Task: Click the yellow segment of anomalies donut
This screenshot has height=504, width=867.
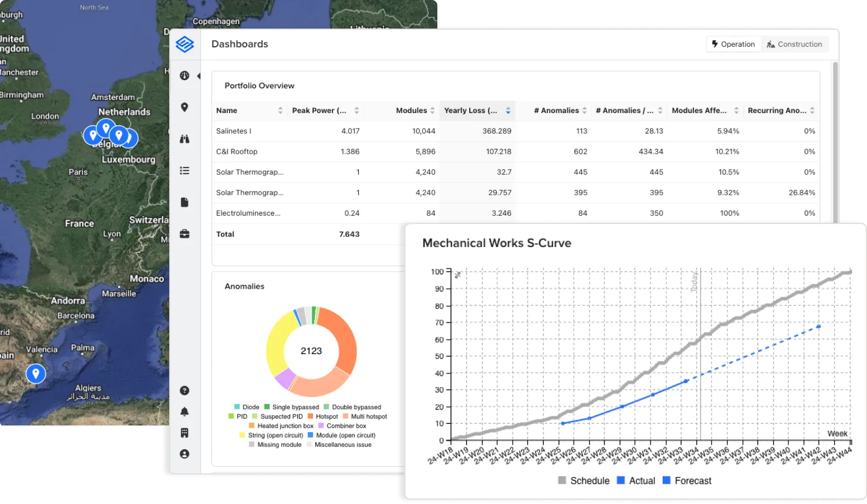Action: [277, 343]
